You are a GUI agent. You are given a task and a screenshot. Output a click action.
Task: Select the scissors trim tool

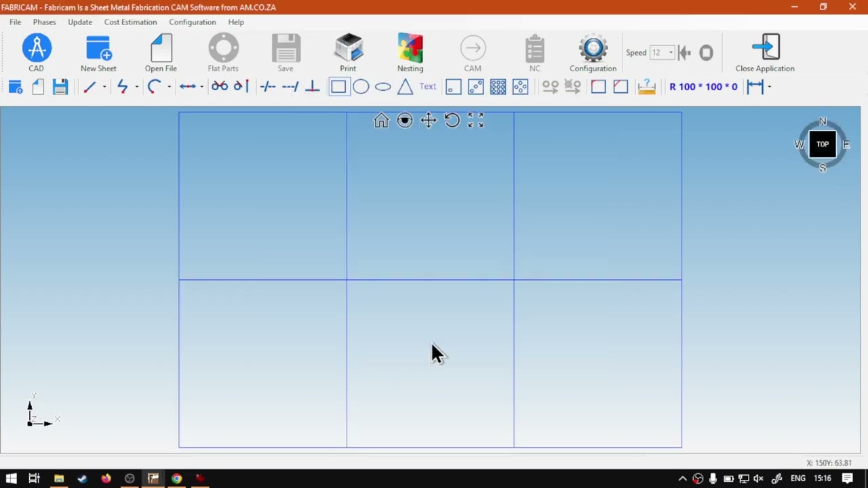[220, 87]
